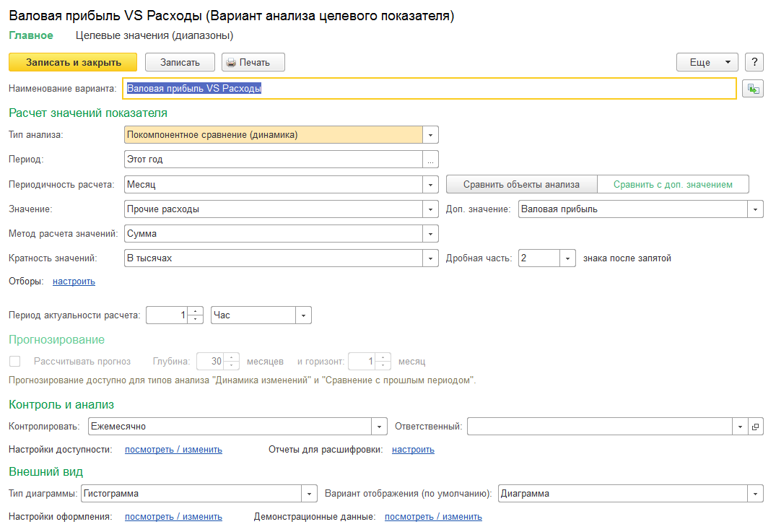Open help with the question mark button

(x=754, y=63)
